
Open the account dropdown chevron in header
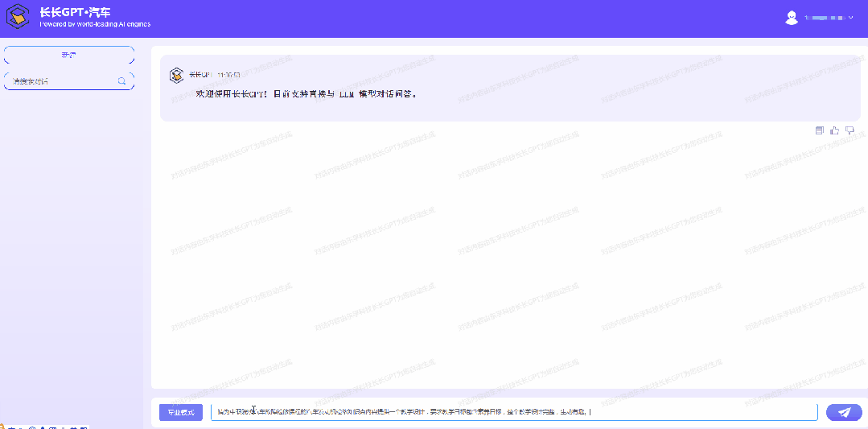click(851, 18)
